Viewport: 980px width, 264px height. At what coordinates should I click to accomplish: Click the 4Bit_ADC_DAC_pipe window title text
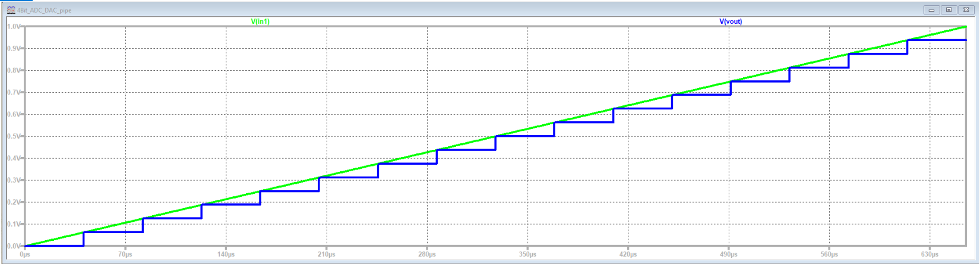point(45,10)
